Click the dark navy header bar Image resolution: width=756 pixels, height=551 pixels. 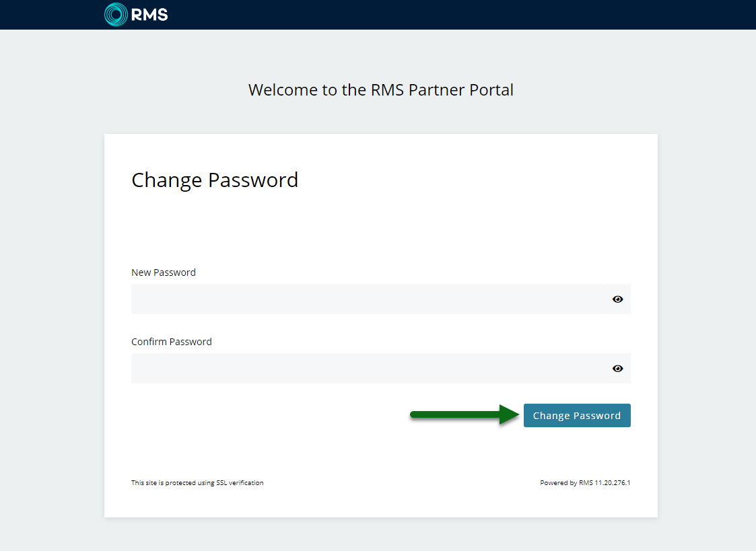coord(378,14)
